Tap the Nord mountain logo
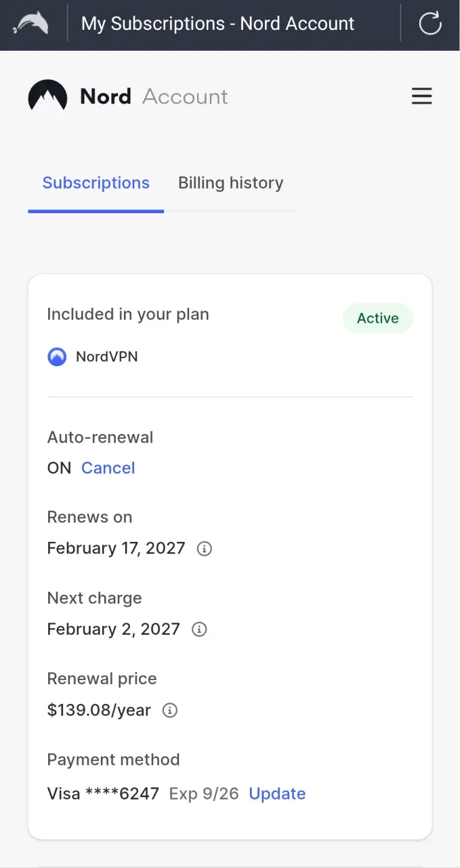This screenshot has width=460, height=868. click(x=47, y=96)
